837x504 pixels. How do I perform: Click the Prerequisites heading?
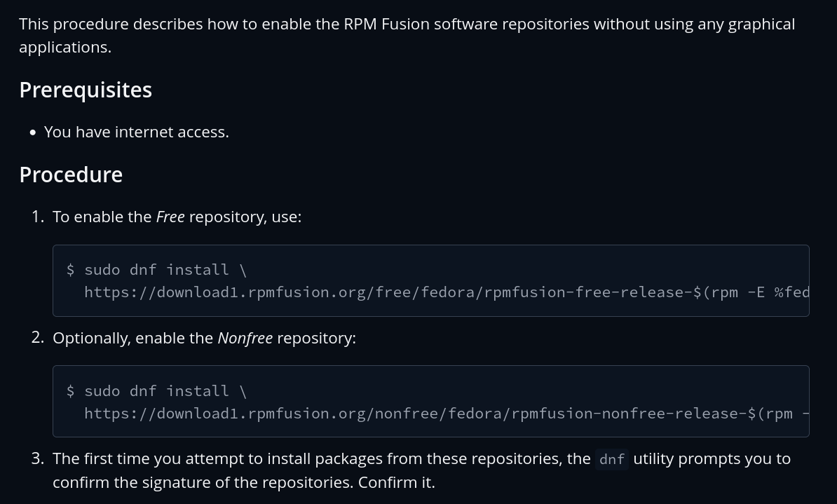point(86,90)
